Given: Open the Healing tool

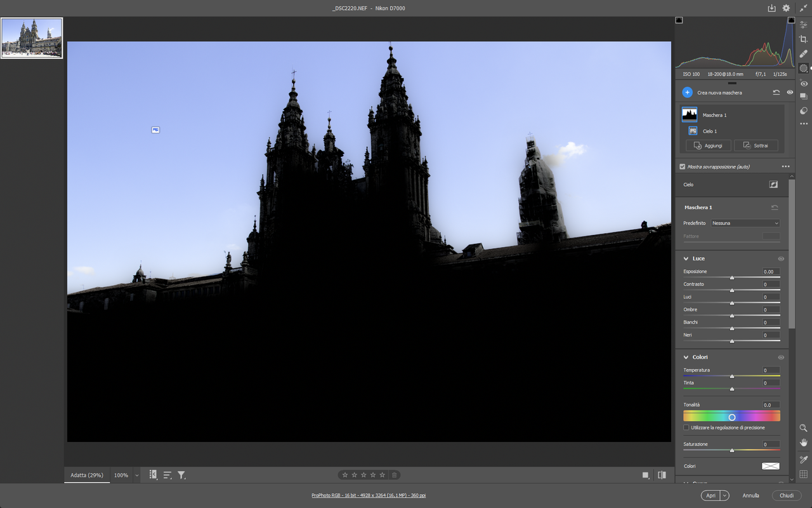Looking at the screenshot, I should point(803,53).
